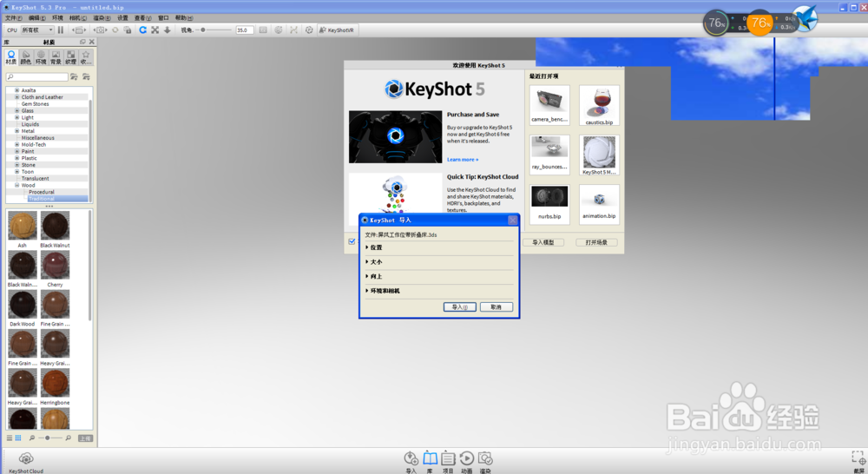Screen dimensions: 868x474
Task: Select the 纹理 textures library tab icon
Action: pyautogui.click(x=71, y=57)
